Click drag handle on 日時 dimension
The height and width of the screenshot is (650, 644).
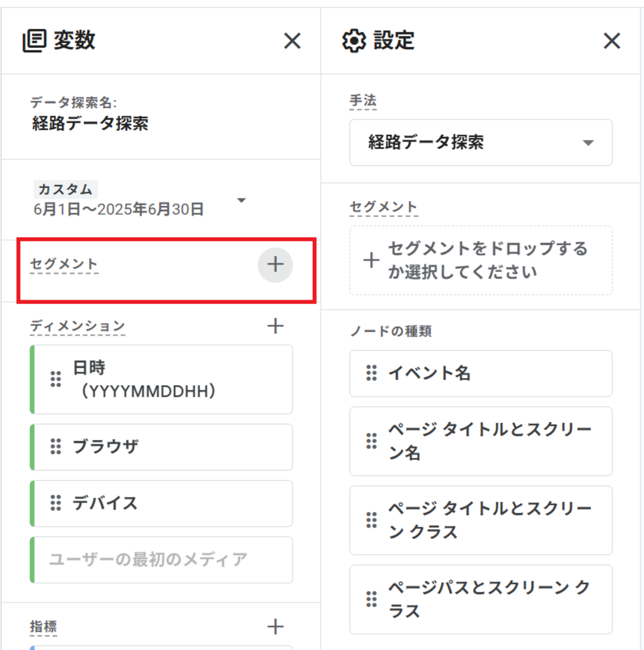click(56, 379)
